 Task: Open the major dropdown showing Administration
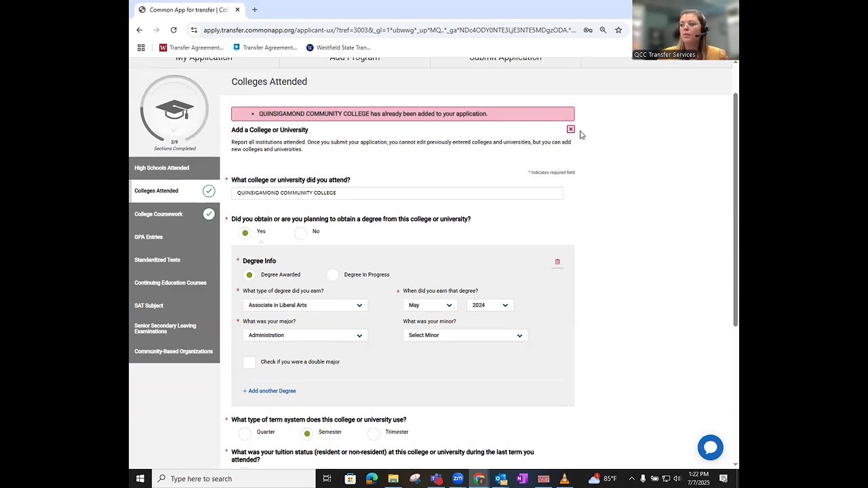tap(305, 335)
